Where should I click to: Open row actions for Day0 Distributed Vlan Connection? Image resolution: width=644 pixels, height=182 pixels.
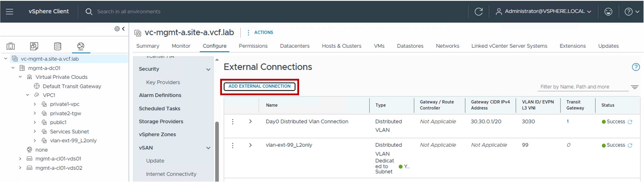233,122
